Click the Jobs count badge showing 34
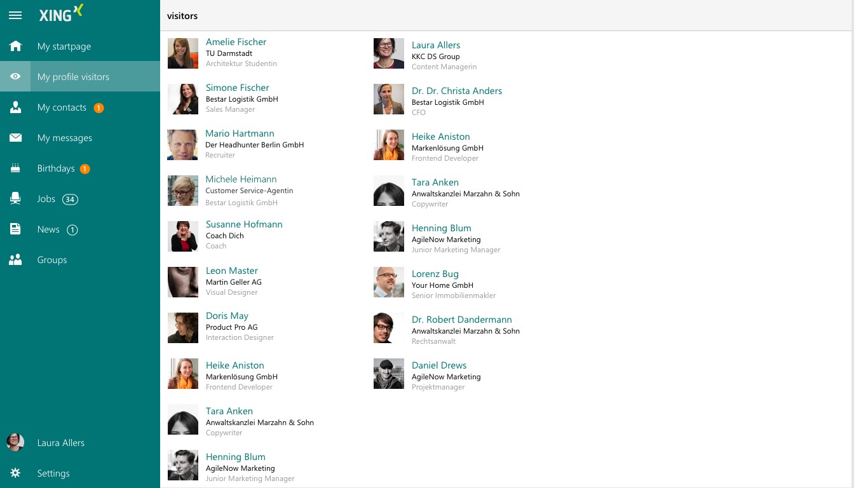 point(70,199)
